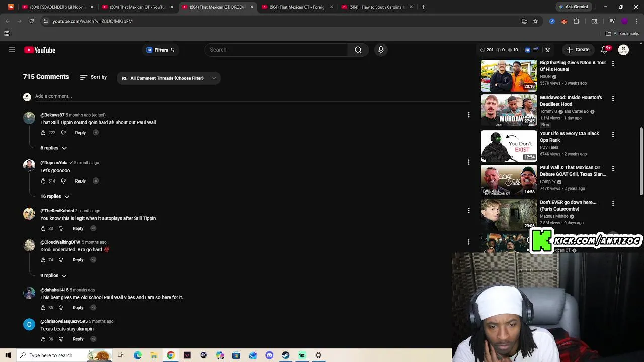644x362 pixels.
Task: Open options menu for @DopeasYola comment
Action: click(x=469, y=162)
